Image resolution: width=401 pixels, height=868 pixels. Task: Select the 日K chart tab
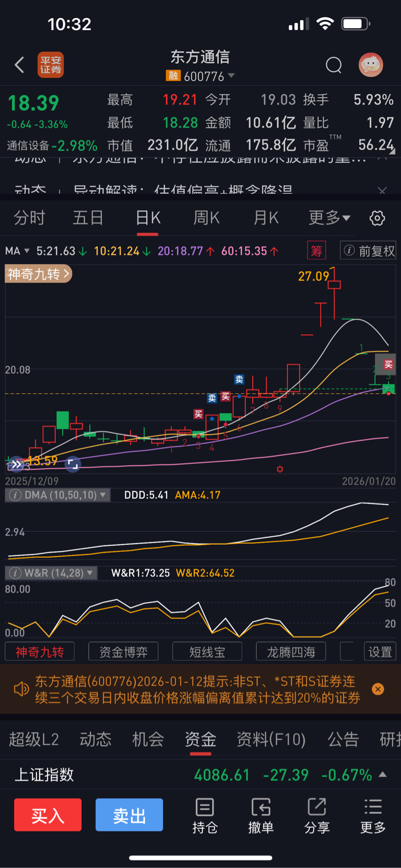pyautogui.click(x=148, y=218)
